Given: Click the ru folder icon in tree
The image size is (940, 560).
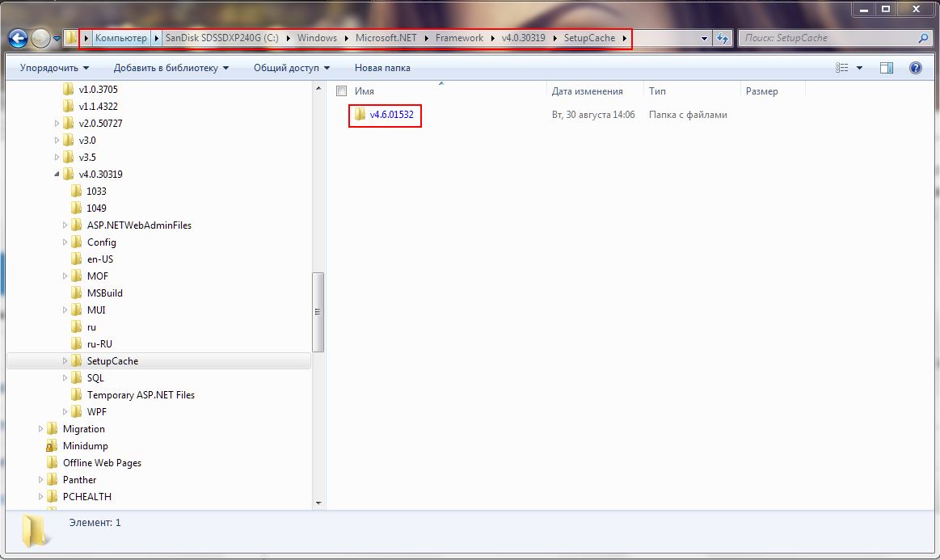Looking at the screenshot, I should click(x=76, y=326).
